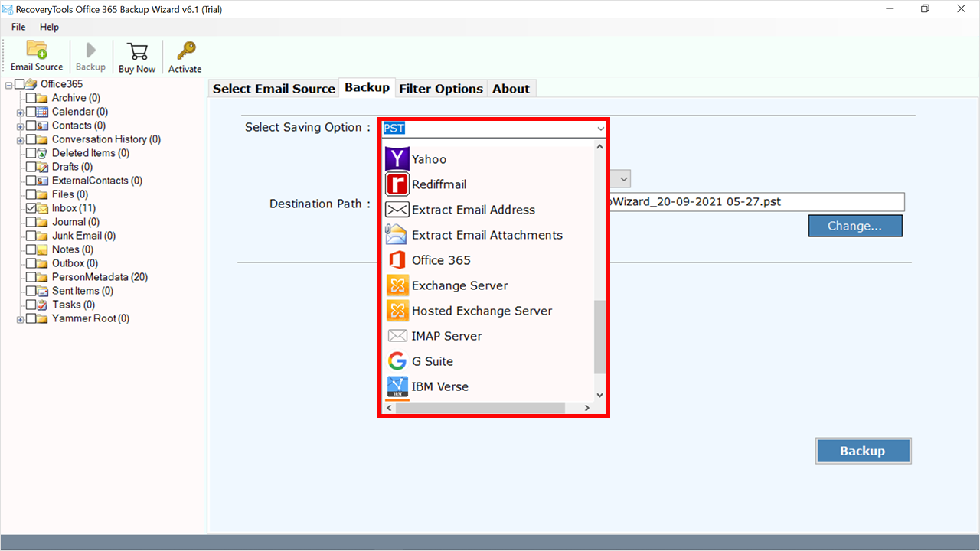The height and width of the screenshot is (551, 980).
Task: Open the Help menu
Action: (x=49, y=27)
